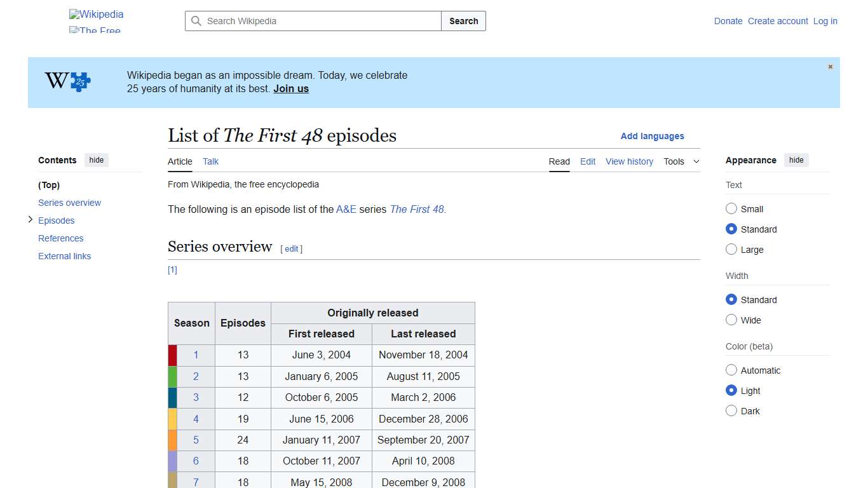Dismiss the anniversary banner with the x

point(830,66)
